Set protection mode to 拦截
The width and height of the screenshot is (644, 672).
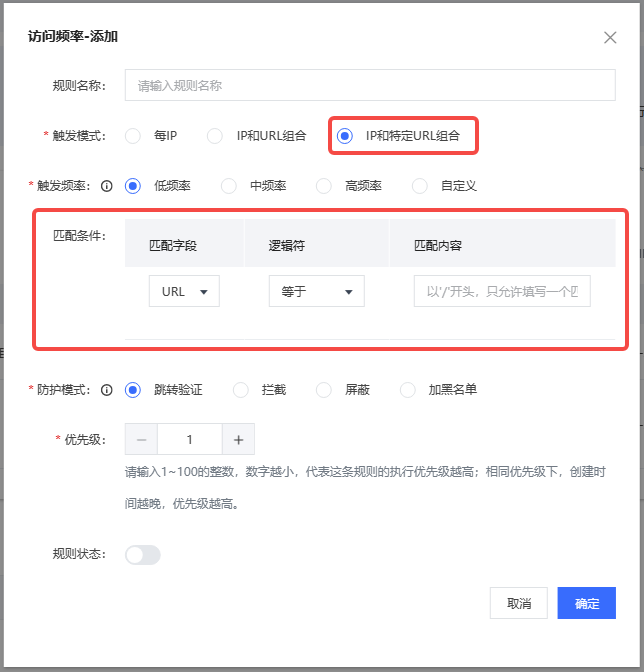click(x=241, y=390)
